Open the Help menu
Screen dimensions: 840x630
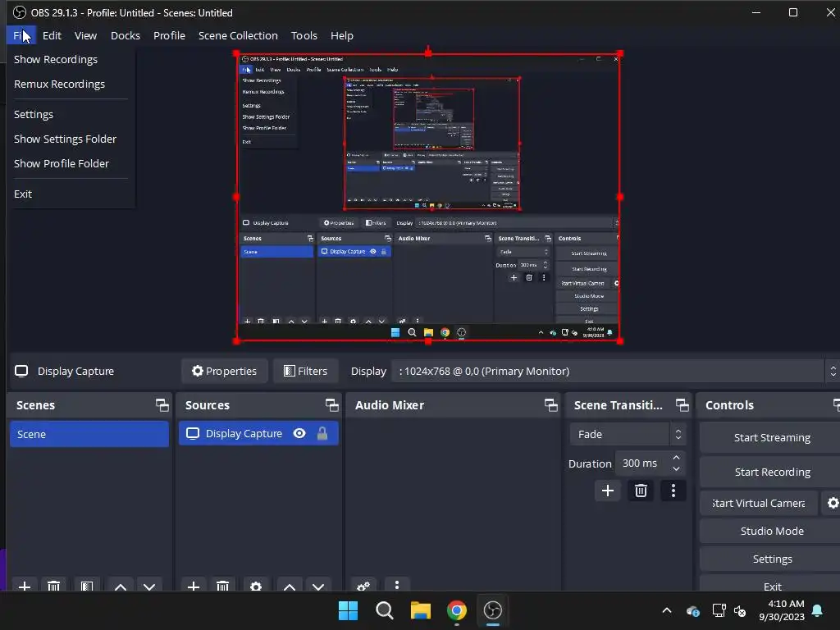[342, 35]
